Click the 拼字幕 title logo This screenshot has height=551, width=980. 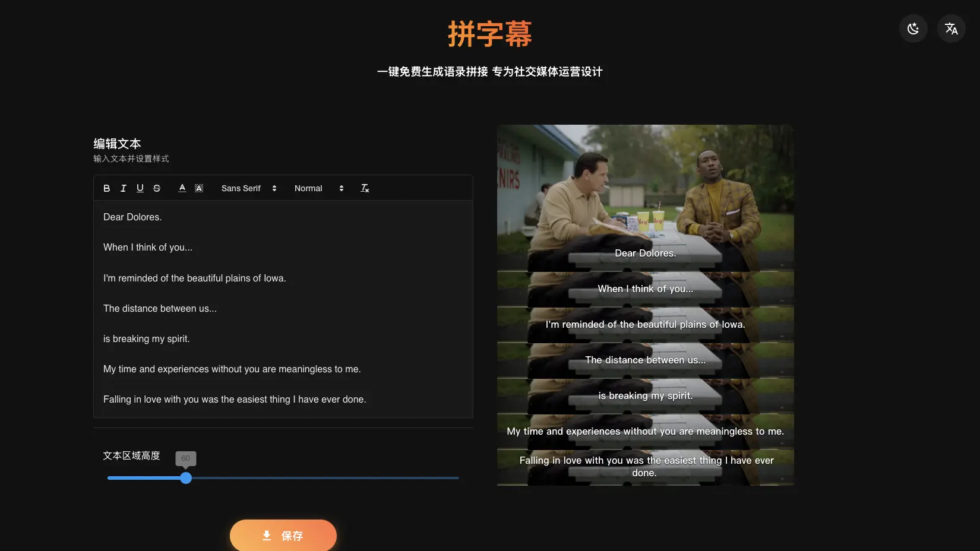tap(489, 34)
